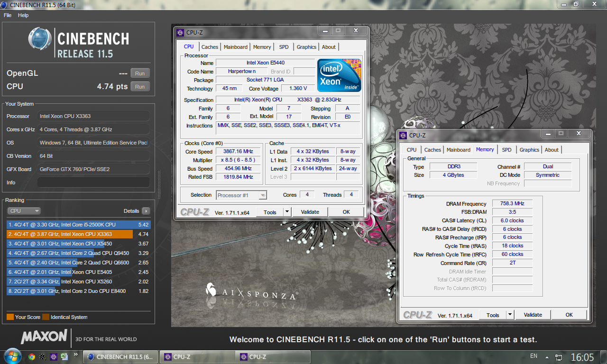Launch CPU-Z from the quick launch bar

click(54, 357)
